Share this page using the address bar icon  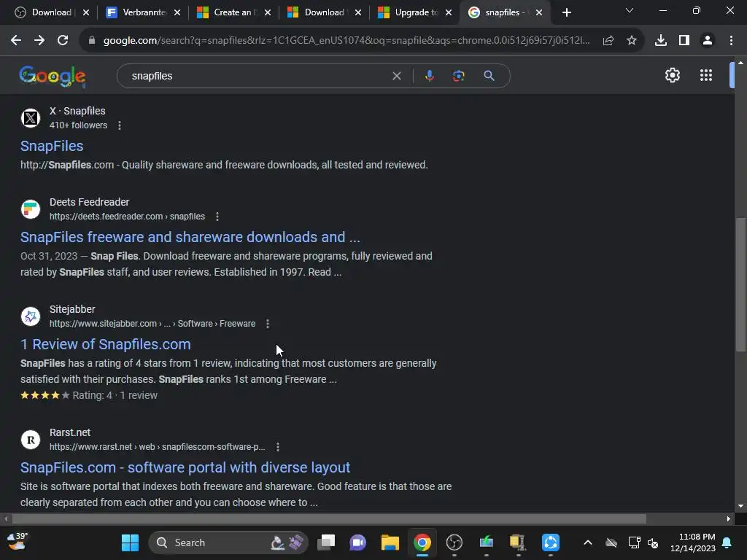[608, 41]
